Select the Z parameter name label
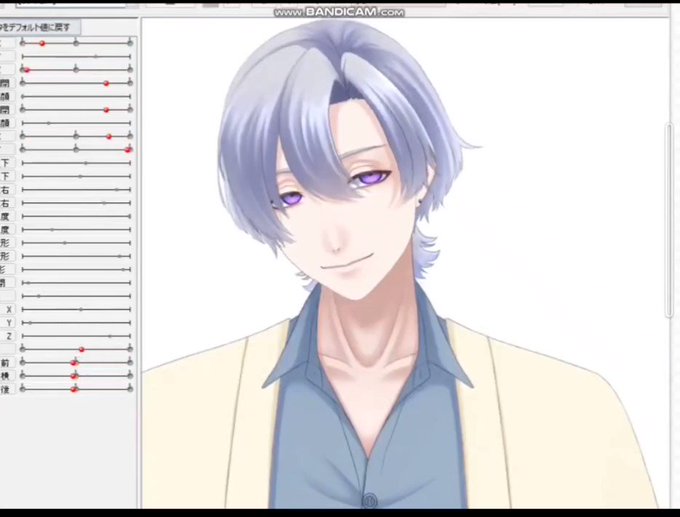 click(x=8, y=337)
